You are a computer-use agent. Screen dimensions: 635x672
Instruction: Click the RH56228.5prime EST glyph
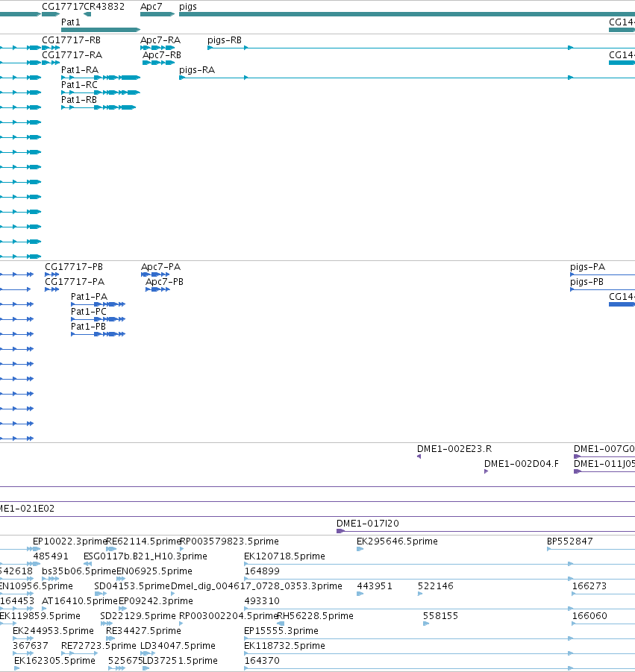[x=281, y=624]
